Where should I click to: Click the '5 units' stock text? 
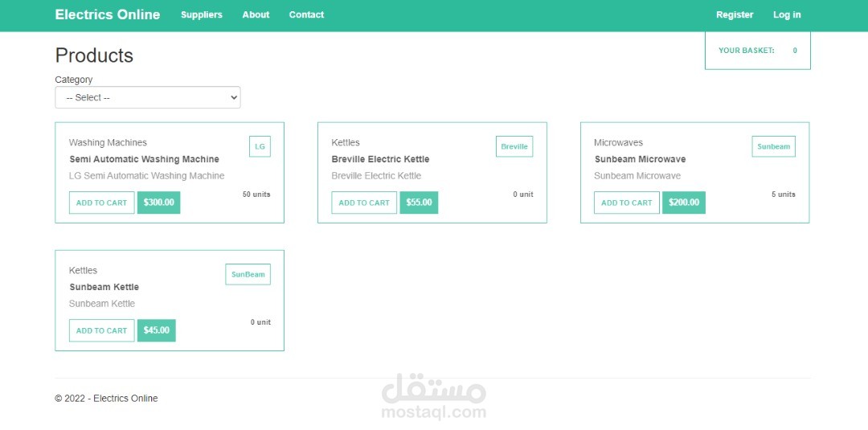[784, 195]
